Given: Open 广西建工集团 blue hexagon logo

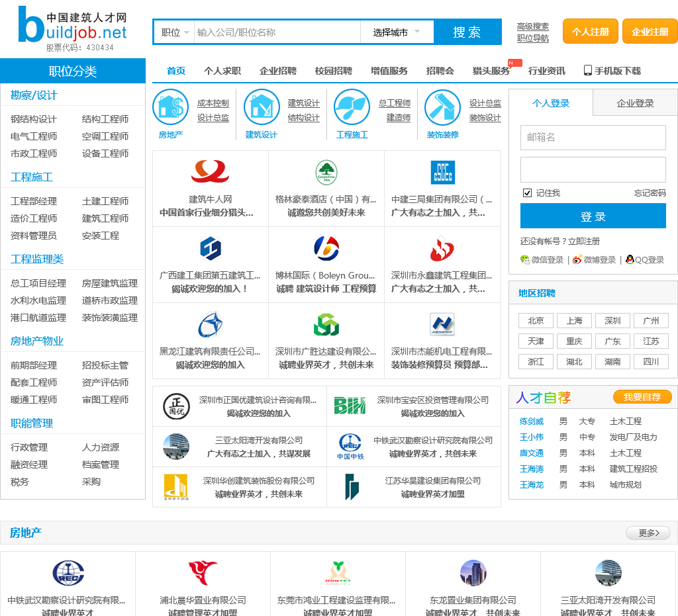Looking at the screenshot, I should [211, 248].
